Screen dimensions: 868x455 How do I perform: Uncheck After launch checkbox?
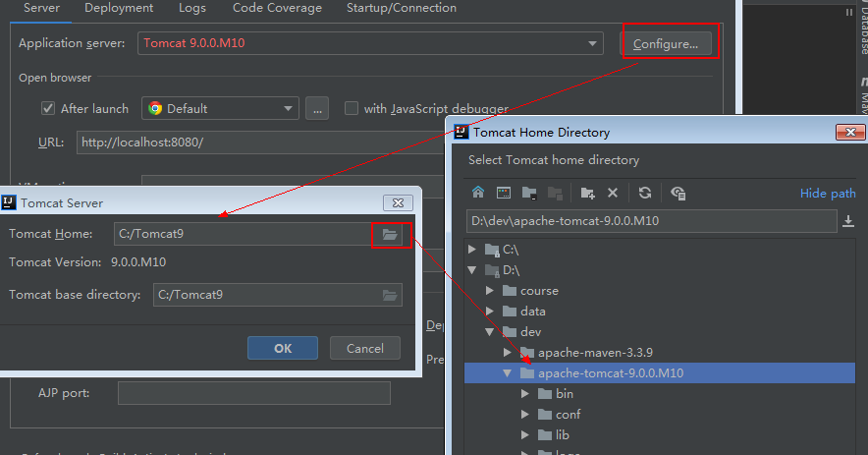coord(48,108)
